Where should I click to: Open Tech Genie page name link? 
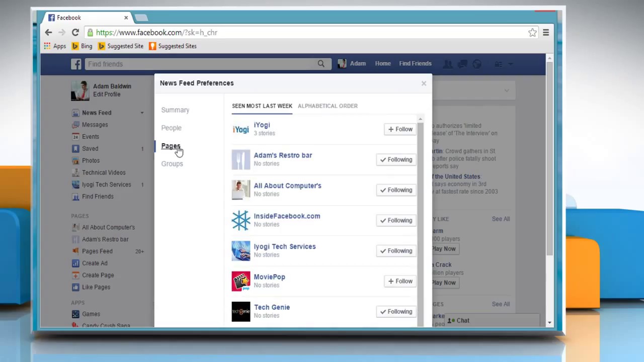272,307
